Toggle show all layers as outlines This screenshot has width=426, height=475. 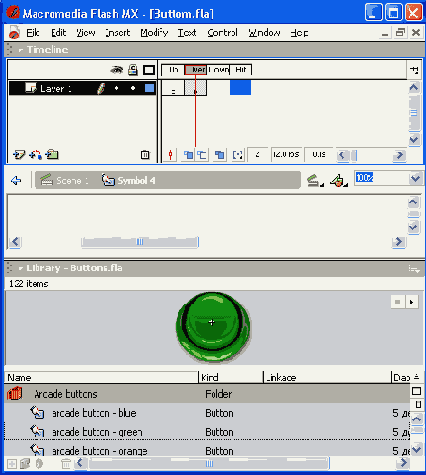pos(149,70)
